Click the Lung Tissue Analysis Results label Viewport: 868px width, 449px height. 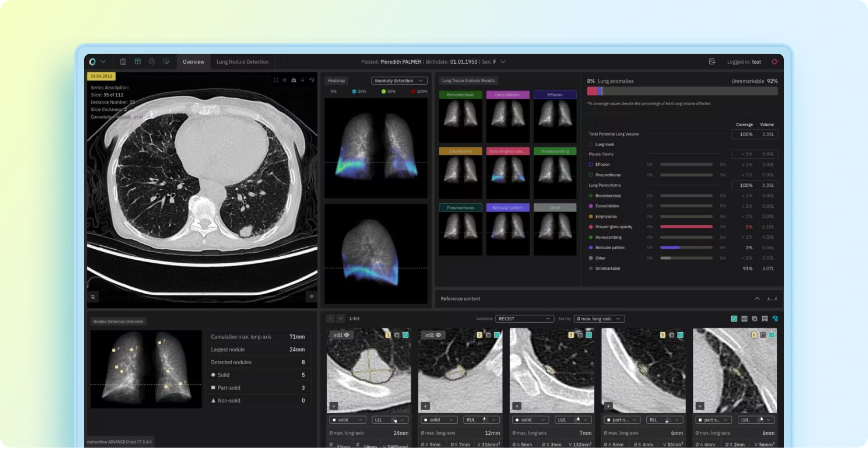468,81
